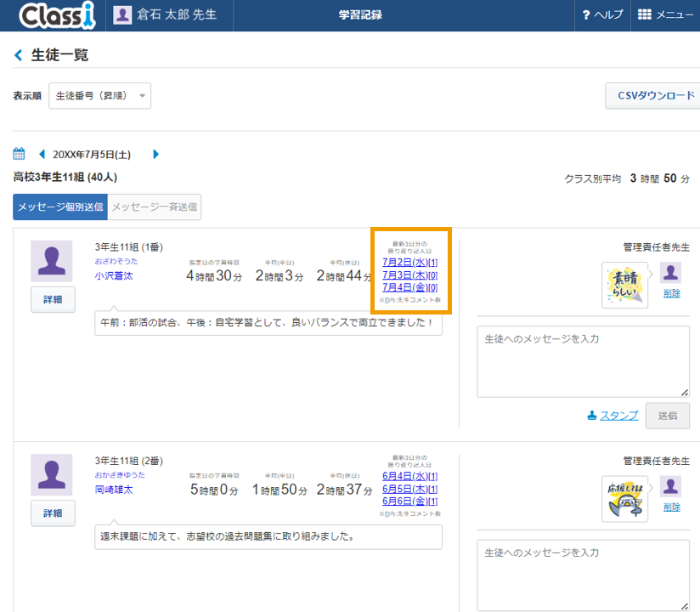Click 小沢蒼汰's avatar thumbnail
The height and width of the screenshot is (612, 700).
[x=51, y=261]
